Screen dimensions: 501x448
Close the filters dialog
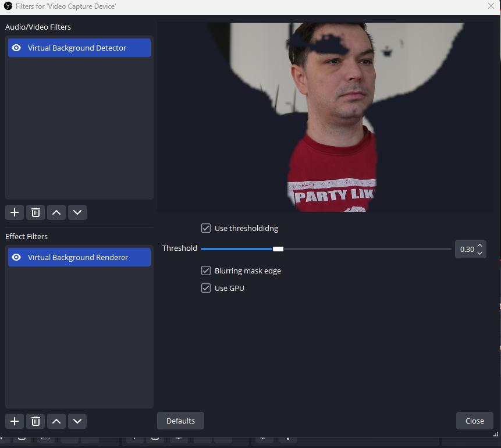point(474,421)
